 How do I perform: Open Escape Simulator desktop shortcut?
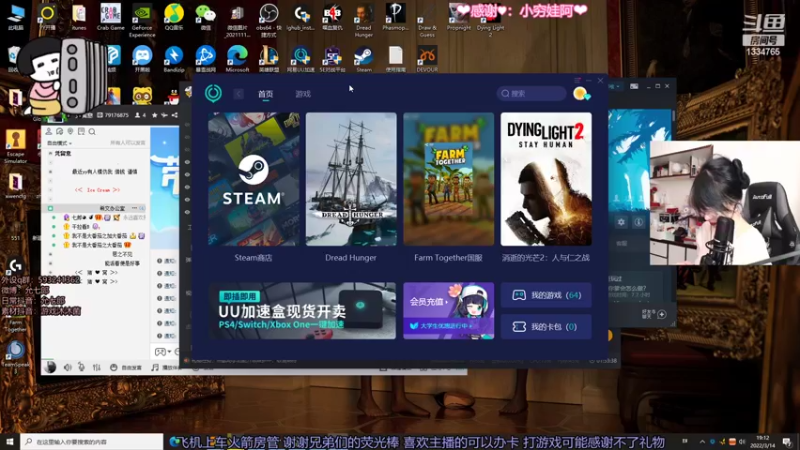[15, 146]
